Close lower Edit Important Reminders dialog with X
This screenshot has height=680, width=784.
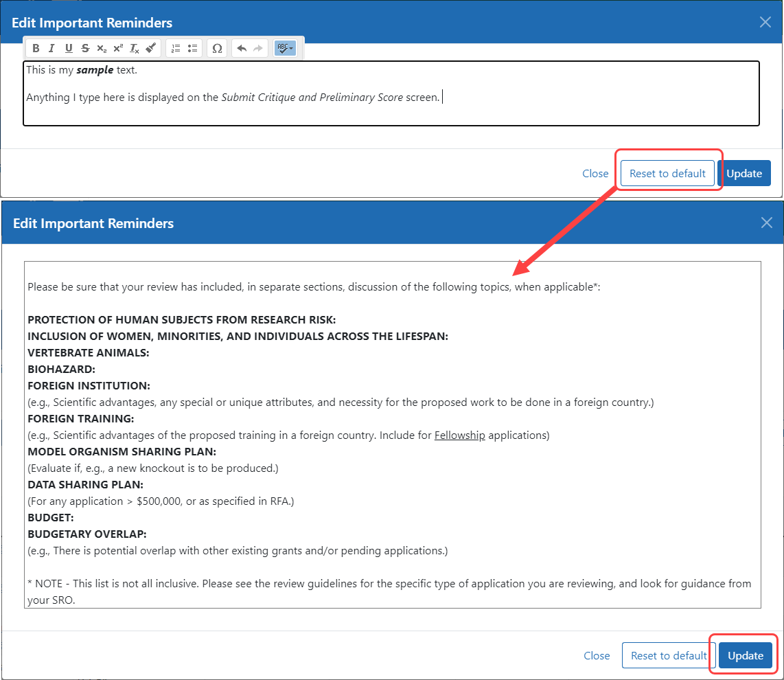point(767,223)
